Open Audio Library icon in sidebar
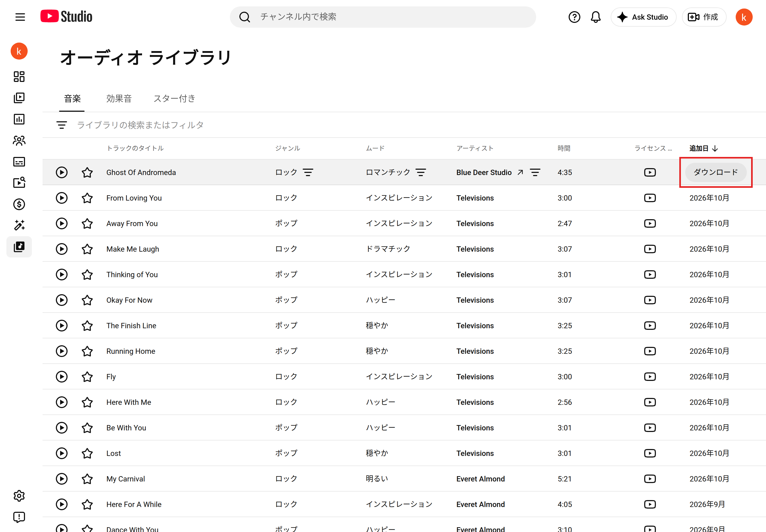The image size is (766, 532). (19, 247)
